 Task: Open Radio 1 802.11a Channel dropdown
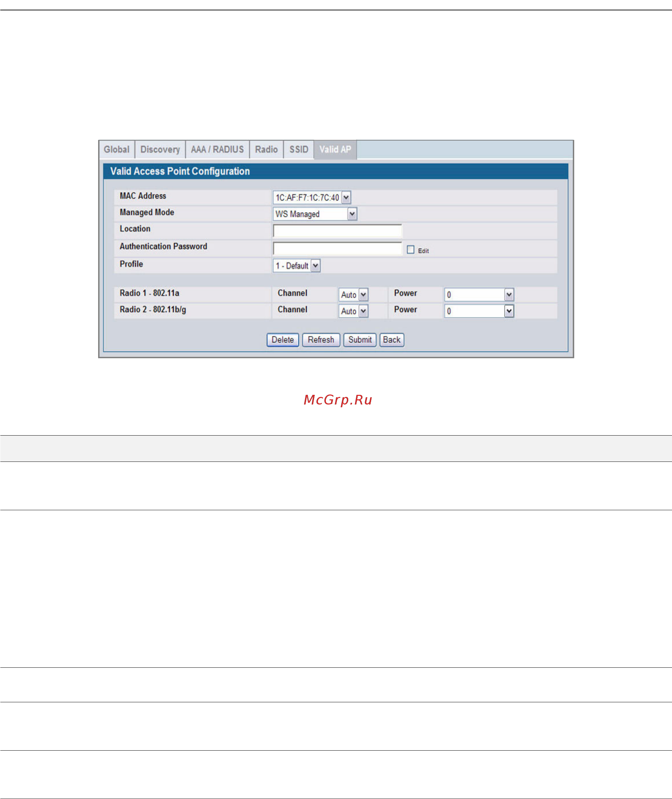[353, 294]
